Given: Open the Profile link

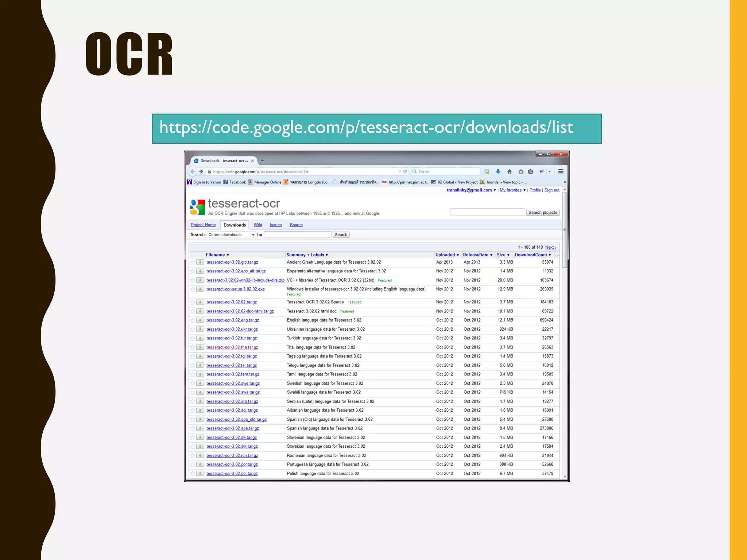Looking at the screenshot, I should pos(535,190).
